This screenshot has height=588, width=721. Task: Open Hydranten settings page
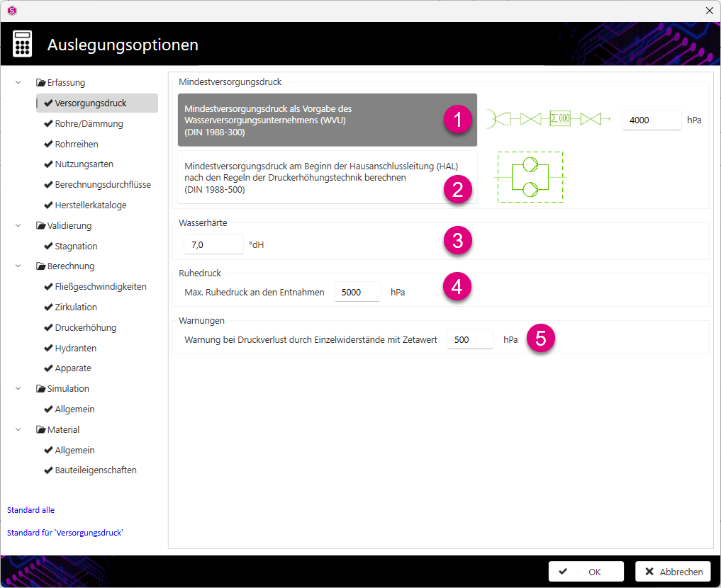click(75, 349)
